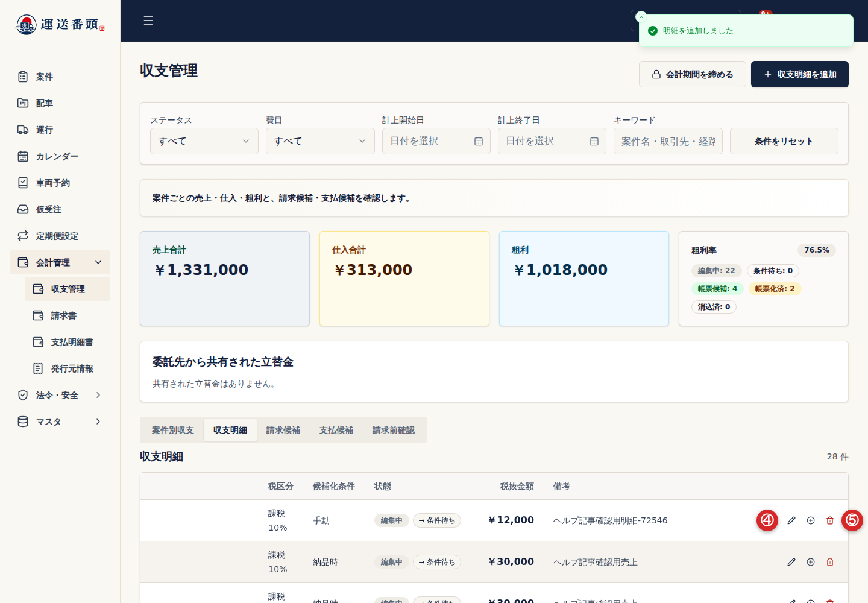Toggle the hamburger sidebar menu

(x=148, y=21)
